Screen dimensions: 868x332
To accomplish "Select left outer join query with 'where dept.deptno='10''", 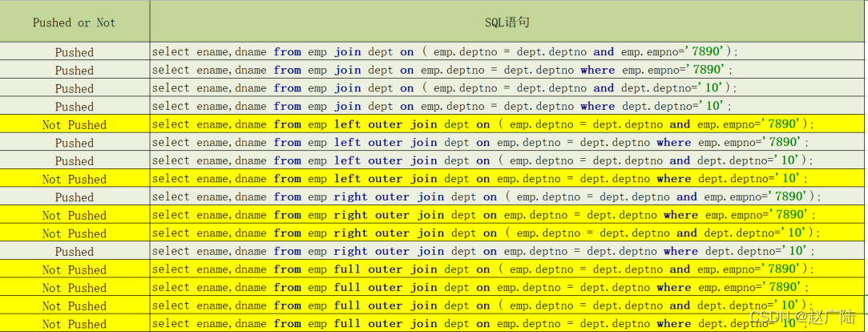I will [480, 179].
